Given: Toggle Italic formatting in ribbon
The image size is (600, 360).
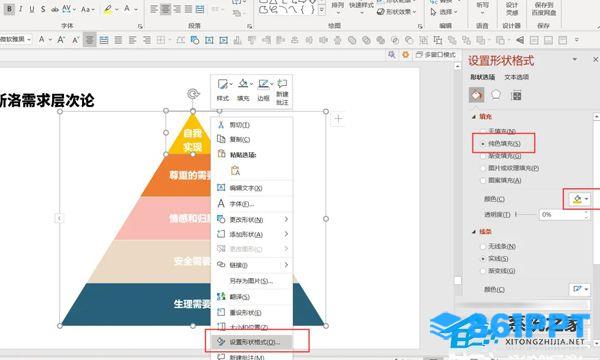Looking at the screenshot, I should 21,9.
